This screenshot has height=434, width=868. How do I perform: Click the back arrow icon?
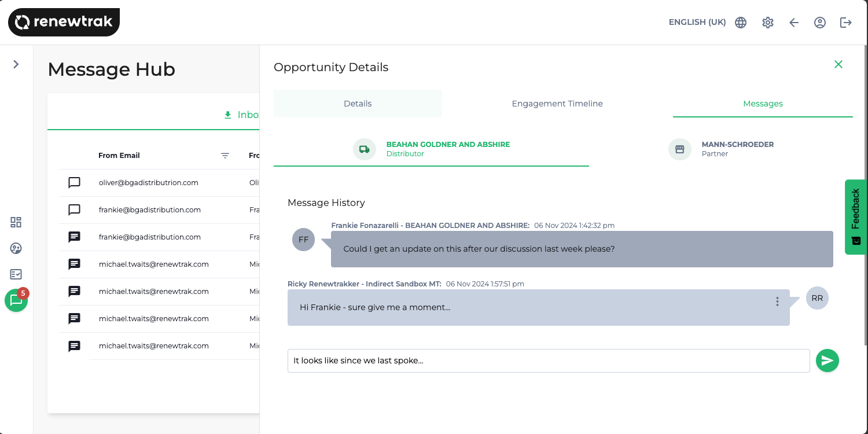794,23
